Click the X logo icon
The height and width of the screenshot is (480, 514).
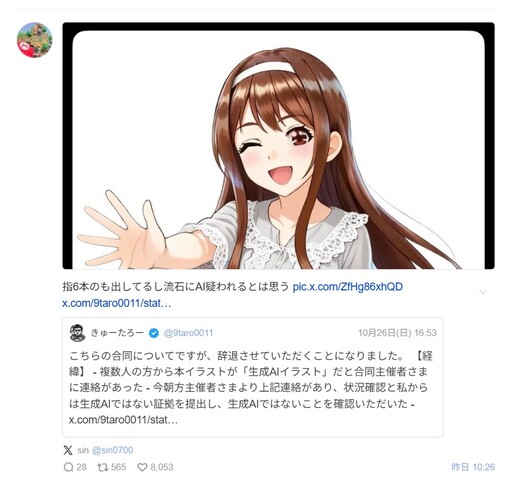point(68,450)
